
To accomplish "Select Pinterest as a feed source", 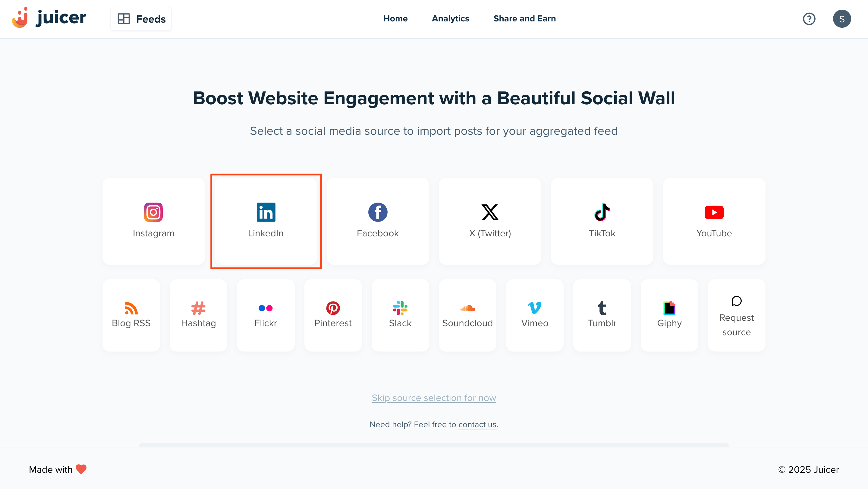I will [x=333, y=315].
